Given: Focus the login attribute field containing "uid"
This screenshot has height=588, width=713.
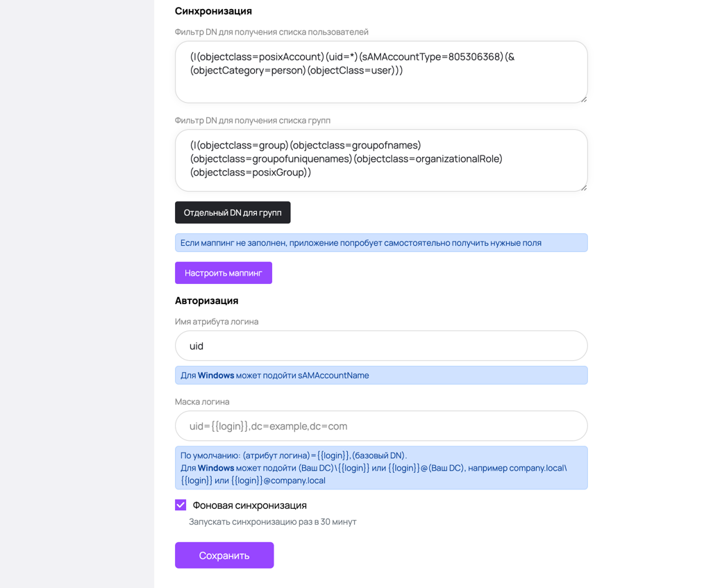Looking at the screenshot, I should pyautogui.click(x=380, y=346).
